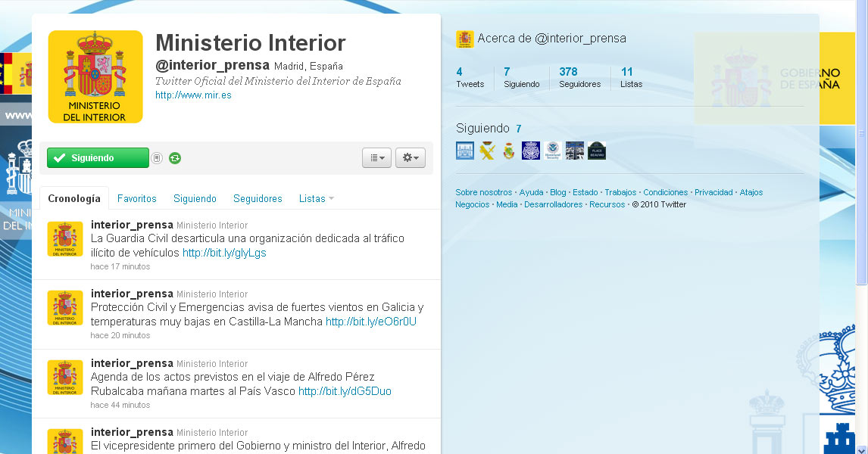
Task: Toggle the green Siguiendo follow button
Action: click(x=98, y=158)
